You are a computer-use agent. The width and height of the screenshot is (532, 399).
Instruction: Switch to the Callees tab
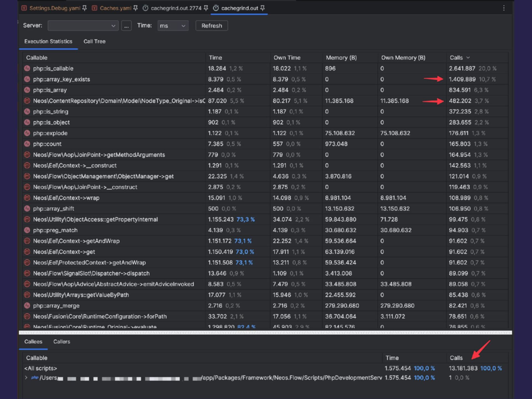tap(33, 342)
